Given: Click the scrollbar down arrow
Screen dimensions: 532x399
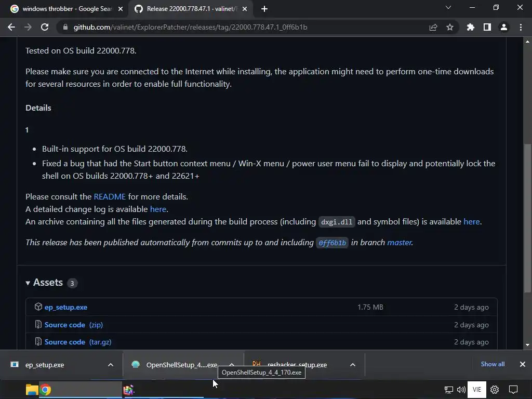Looking at the screenshot, I should pos(528,345).
